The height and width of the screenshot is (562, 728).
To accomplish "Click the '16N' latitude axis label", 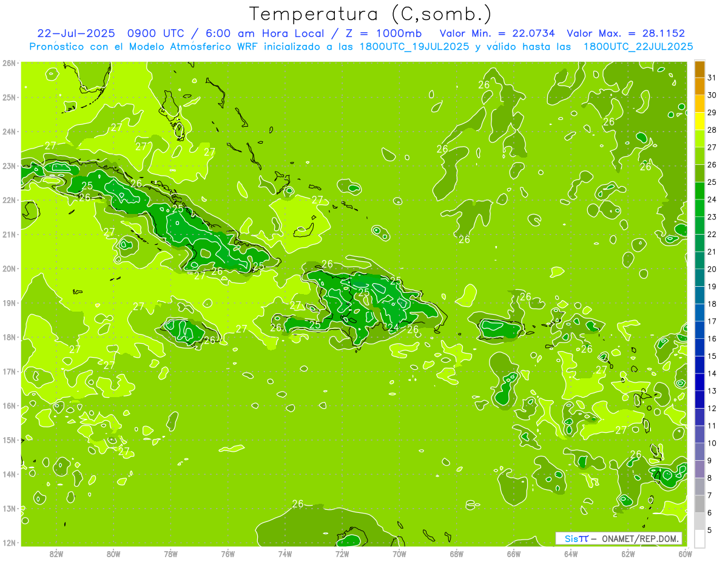I will (8, 406).
